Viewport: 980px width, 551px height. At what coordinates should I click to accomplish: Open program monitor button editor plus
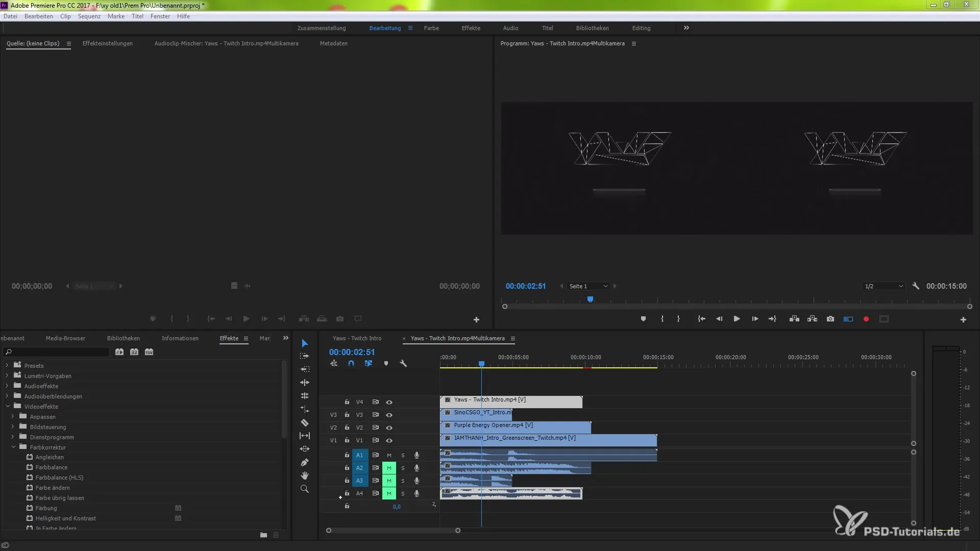(963, 319)
